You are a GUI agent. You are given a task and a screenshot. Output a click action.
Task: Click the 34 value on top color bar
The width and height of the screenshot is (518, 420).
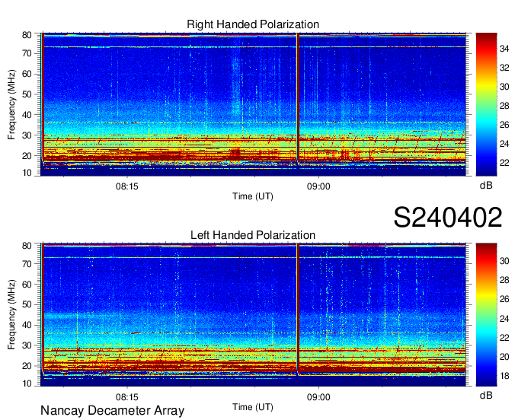504,49
